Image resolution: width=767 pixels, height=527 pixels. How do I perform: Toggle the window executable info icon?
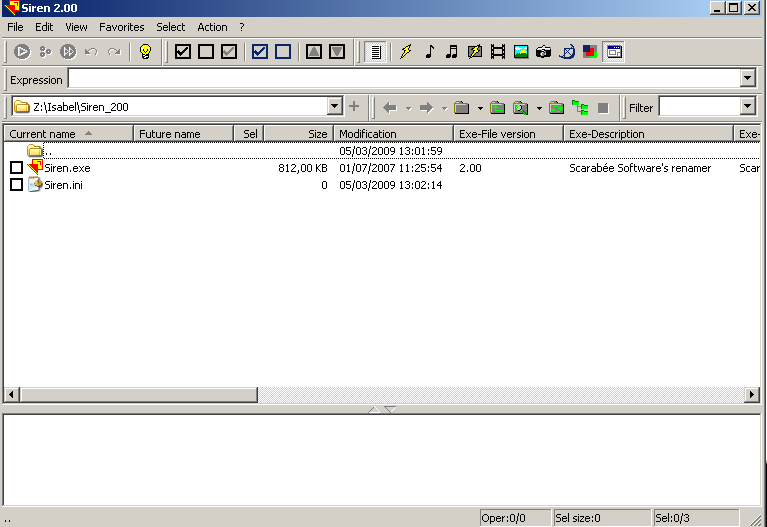pyautogui.click(x=613, y=51)
